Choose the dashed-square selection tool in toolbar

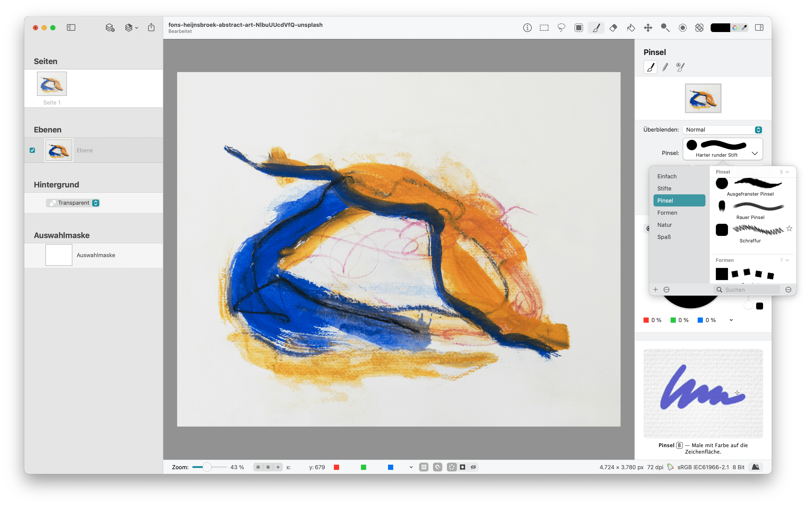coord(579,28)
